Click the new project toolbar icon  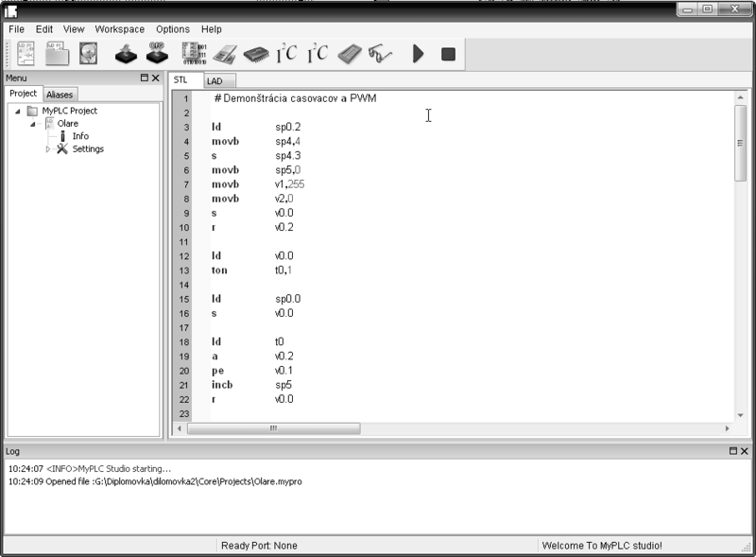click(26, 54)
